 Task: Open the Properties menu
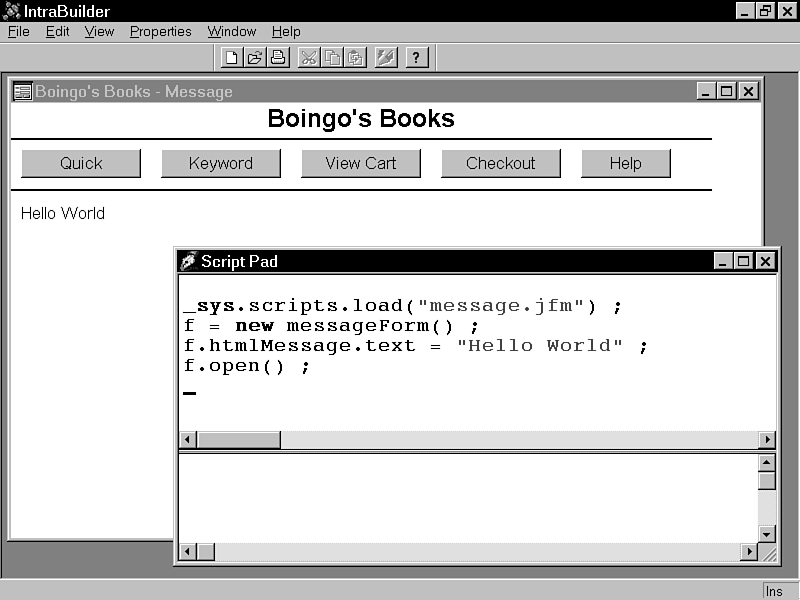pos(161,32)
